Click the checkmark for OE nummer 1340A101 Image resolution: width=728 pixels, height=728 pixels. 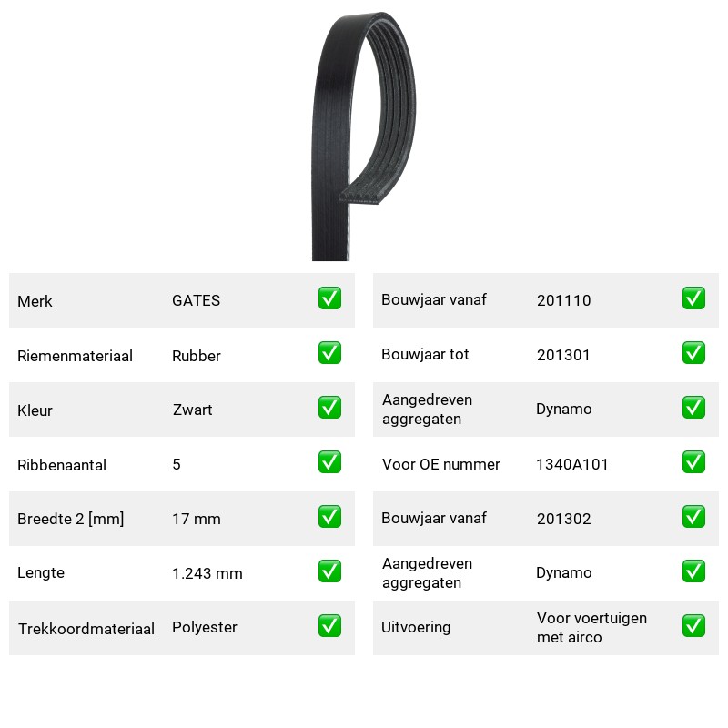pos(693,462)
